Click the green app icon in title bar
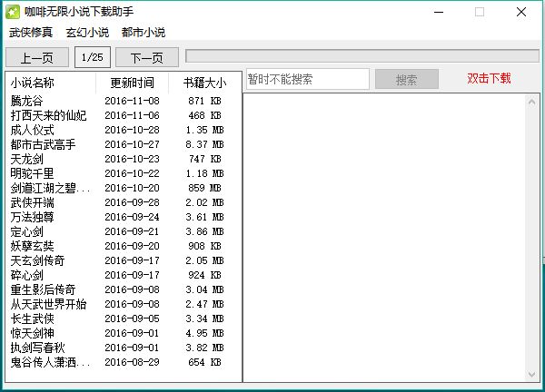This screenshot has width=545, height=392. (x=13, y=12)
